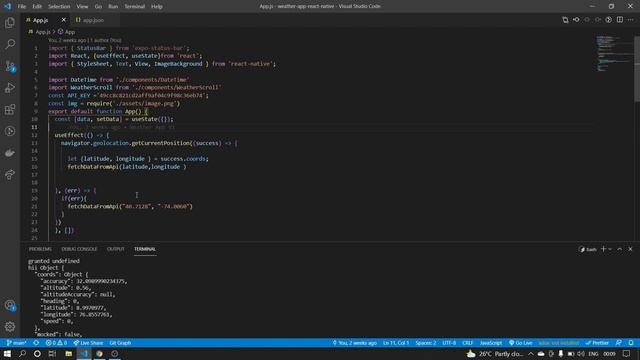
Task: Click the Windows taskbar search icon
Action: [22, 353]
